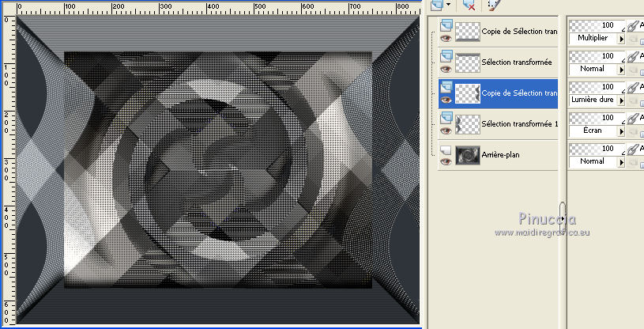Click the Sélection transformée layer thumbnail

point(468,62)
